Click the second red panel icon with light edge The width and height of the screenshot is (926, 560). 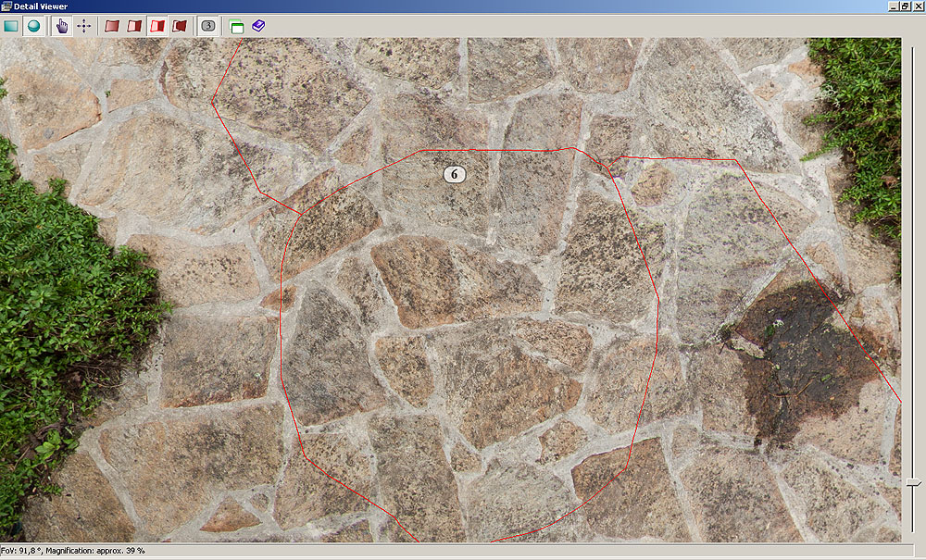click(x=134, y=26)
